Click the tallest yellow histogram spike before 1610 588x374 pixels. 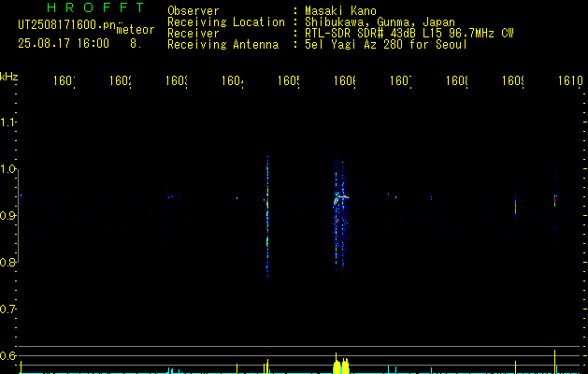pos(554,362)
